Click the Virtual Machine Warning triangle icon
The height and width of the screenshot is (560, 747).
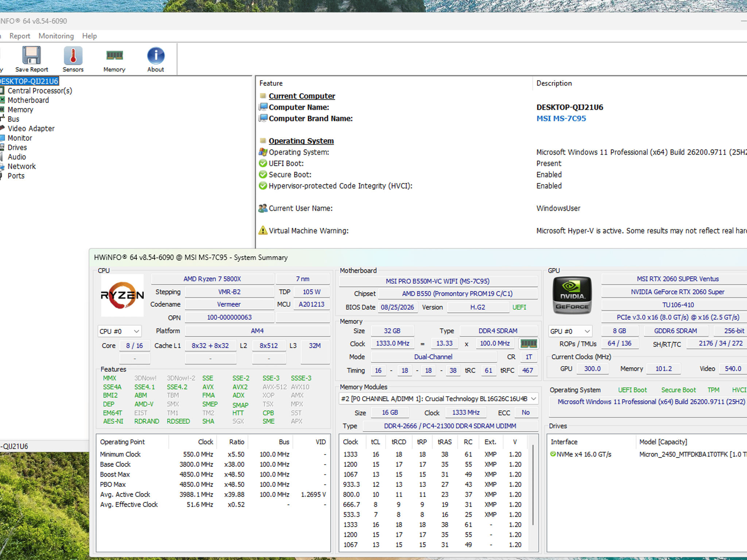click(x=263, y=230)
